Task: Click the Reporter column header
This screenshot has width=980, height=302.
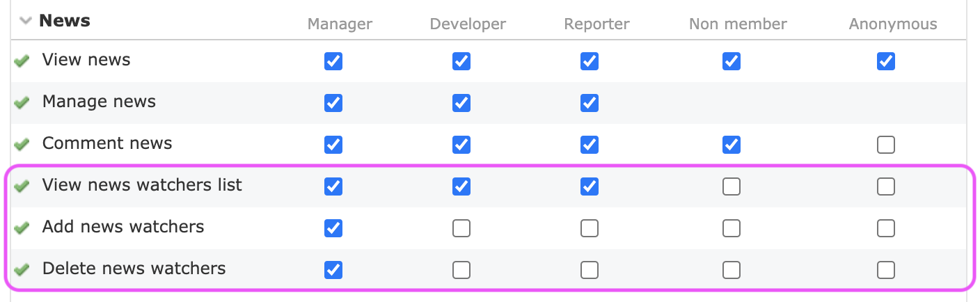Action: (596, 24)
